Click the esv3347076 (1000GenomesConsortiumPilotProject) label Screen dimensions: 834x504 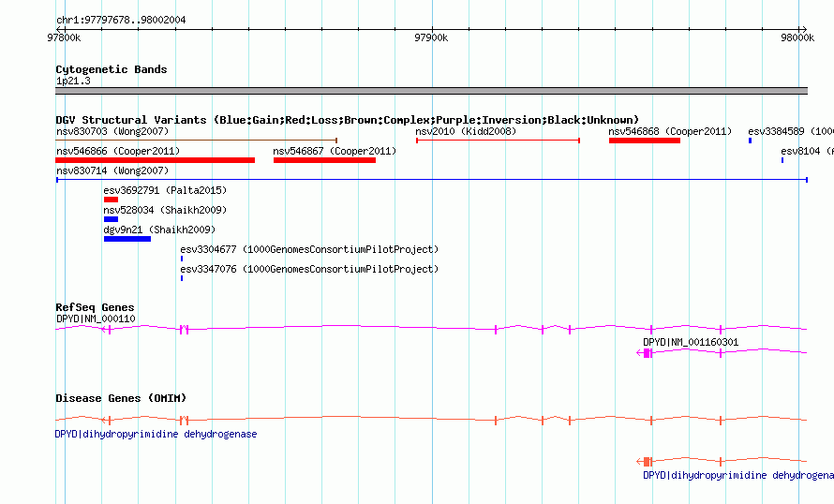pos(309,269)
